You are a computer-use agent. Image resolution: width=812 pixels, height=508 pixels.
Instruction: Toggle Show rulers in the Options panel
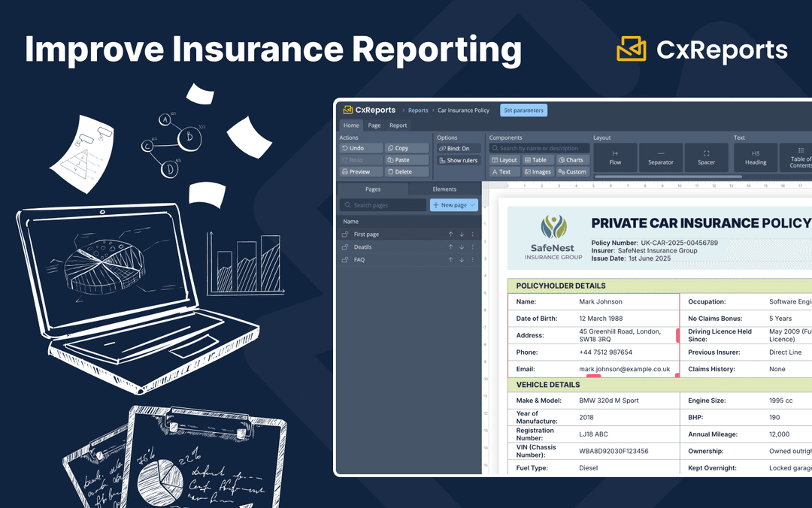point(458,160)
